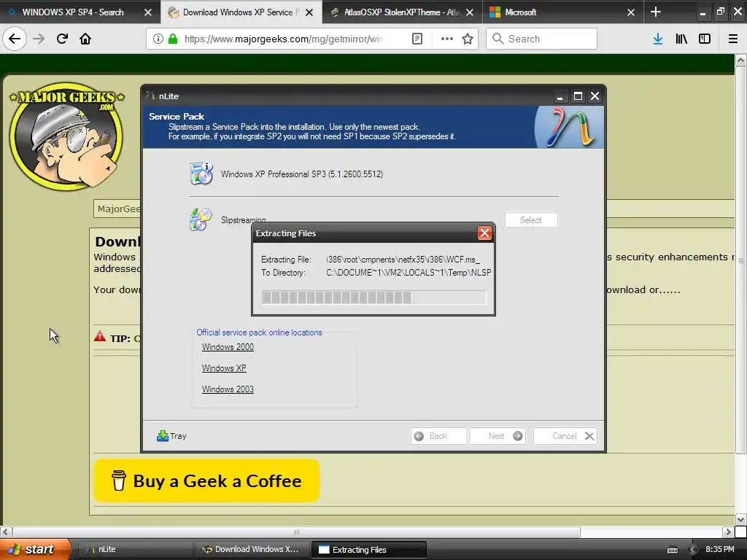Click the red TIP warning icon

99,337
